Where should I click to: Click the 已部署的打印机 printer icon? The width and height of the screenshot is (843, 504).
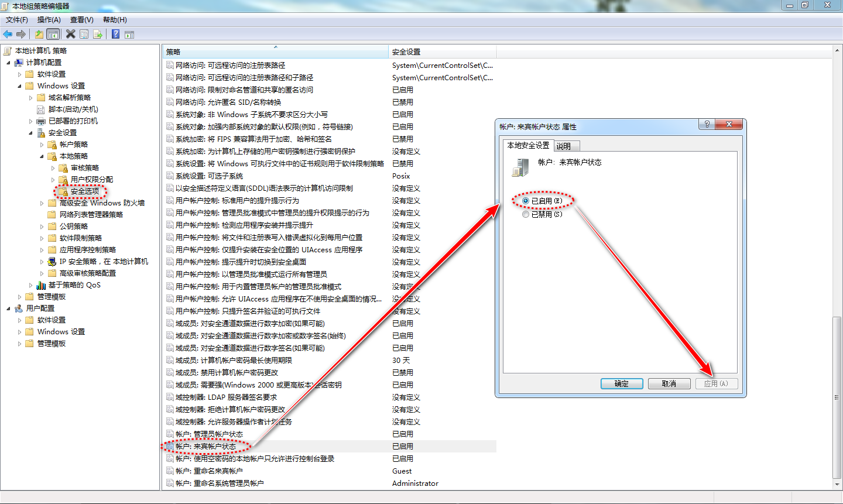pyautogui.click(x=41, y=121)
